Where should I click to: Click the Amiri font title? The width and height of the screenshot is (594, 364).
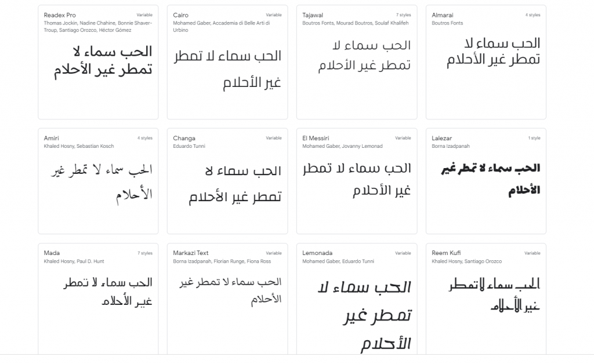click(x=51, y=138)
